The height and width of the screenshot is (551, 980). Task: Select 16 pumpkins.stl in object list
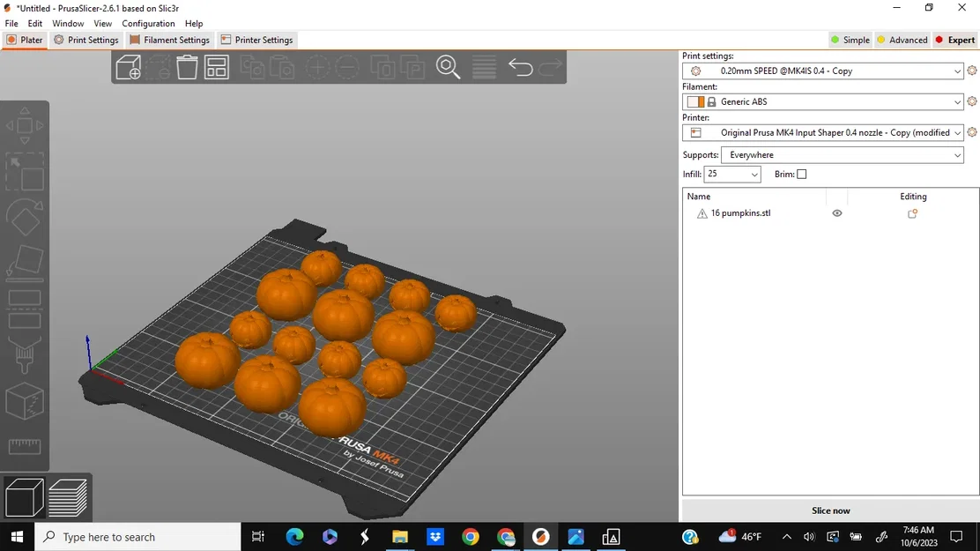coord(740,213)
